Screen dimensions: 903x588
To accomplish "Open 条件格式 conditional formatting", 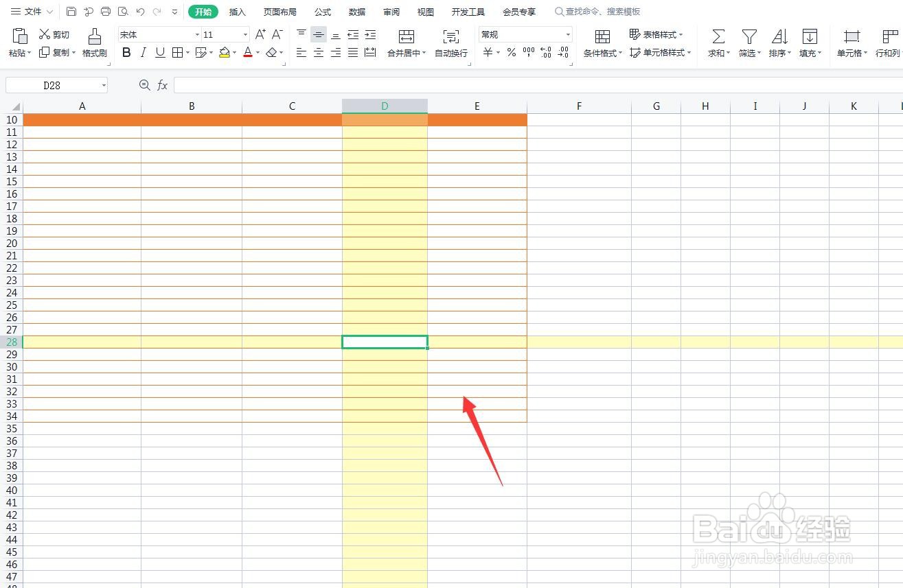I will (x=602, y=43).
